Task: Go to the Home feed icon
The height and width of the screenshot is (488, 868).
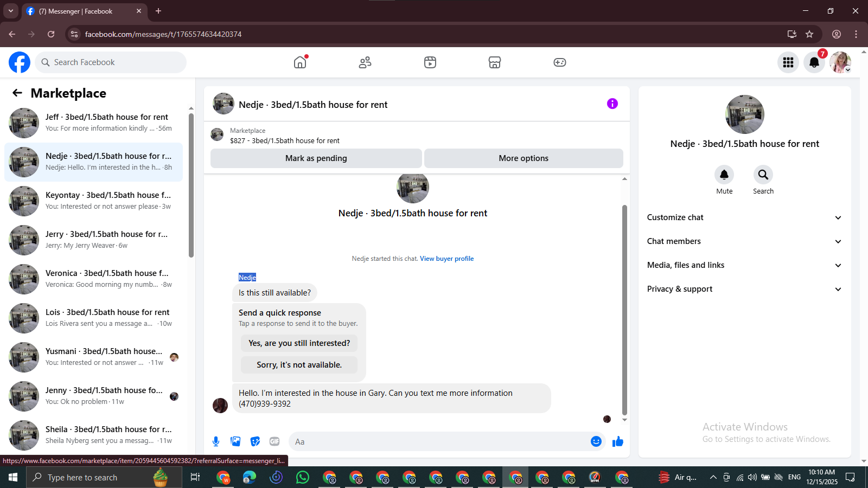Action: tap(300, 62)
